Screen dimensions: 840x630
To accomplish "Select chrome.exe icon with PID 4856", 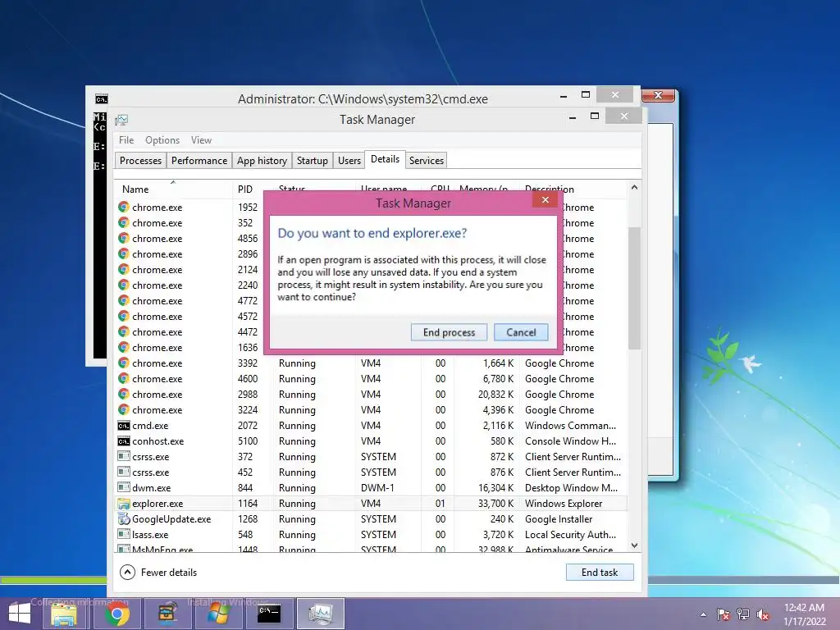I will coord(124,239).
